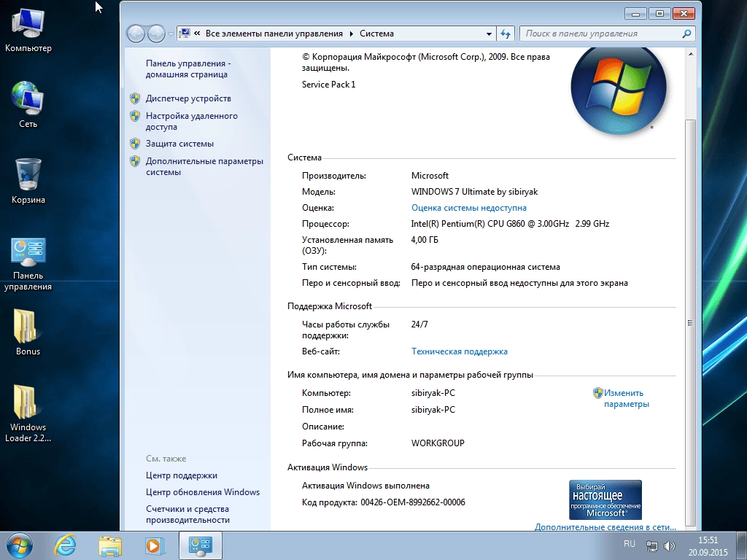
Task: Click the computer name sibiryak-PC beside Компьютер
Action: coord(433,393)
